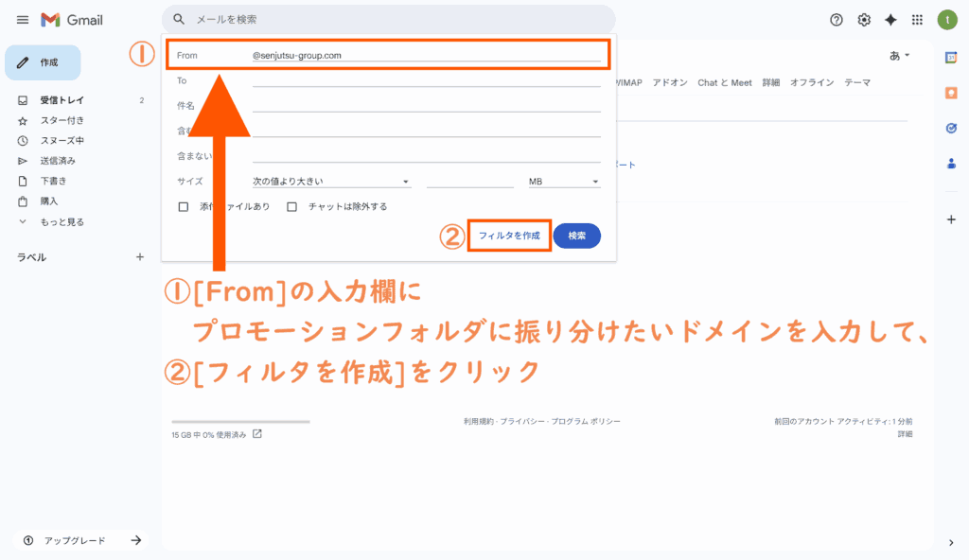Open Google Tasks in side panel
Screen dimensions: 969x560
(x=951, y=128)
